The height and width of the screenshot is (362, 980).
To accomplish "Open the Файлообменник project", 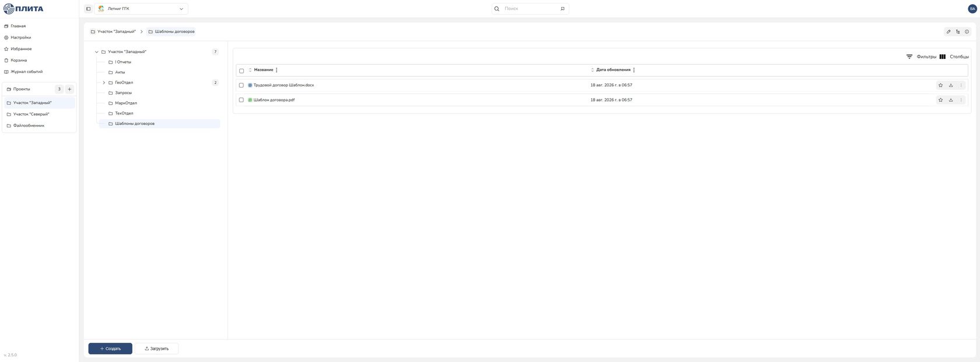I will [x=40, y=126].
